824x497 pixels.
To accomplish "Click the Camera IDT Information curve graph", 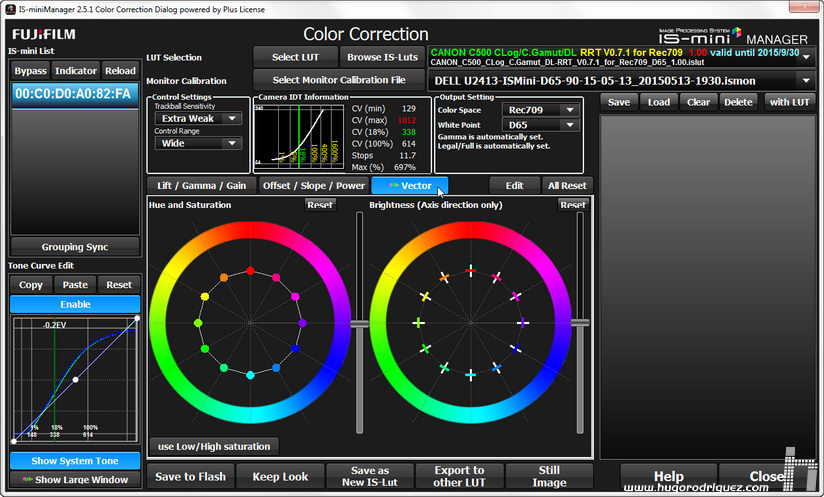I will 299,136.
